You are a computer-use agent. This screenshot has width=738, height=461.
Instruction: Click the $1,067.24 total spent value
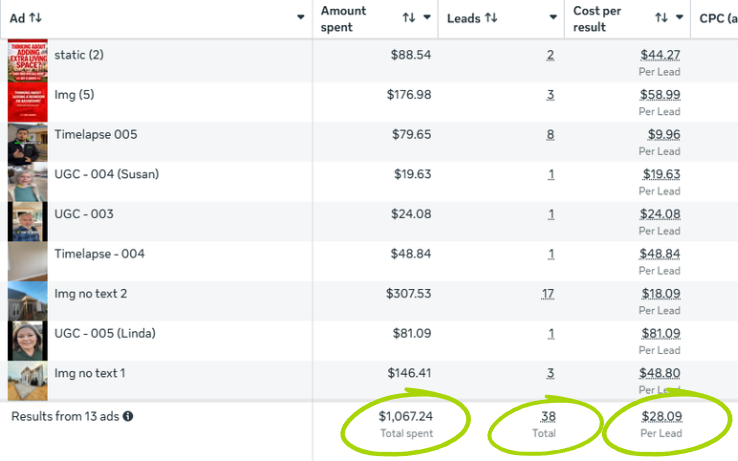point(406,416)
